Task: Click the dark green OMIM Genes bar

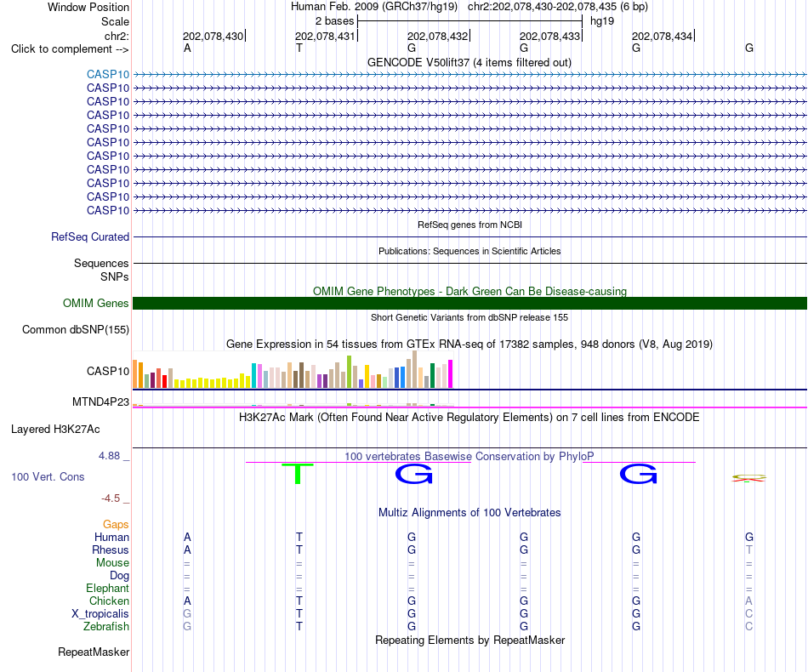Action: pyautogui.click(x=469, y=303)
